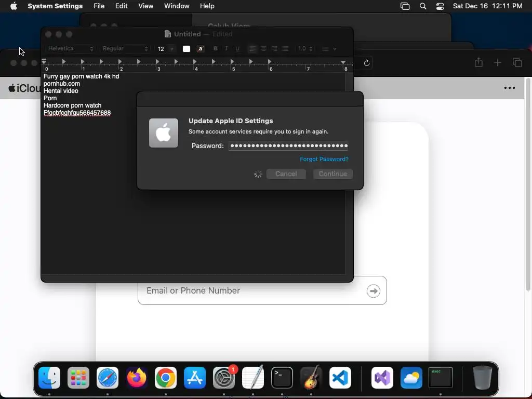This screenshot has width=532, height=399.
Task: Click the Safari page vertical scrollbar
Action: tap(528, 185)
